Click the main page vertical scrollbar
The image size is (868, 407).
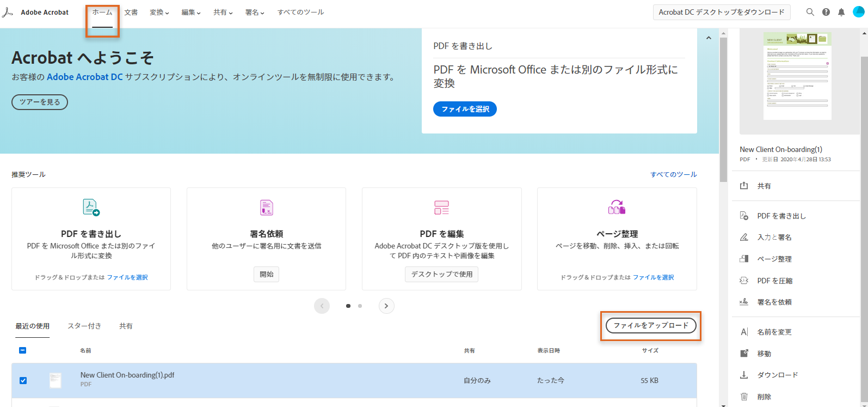coord(723,109)
